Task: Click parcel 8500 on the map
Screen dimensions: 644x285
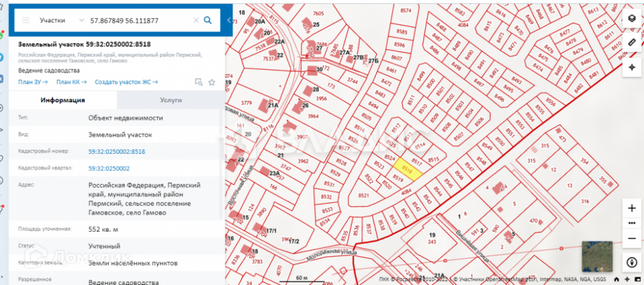Action: [430, 84]
